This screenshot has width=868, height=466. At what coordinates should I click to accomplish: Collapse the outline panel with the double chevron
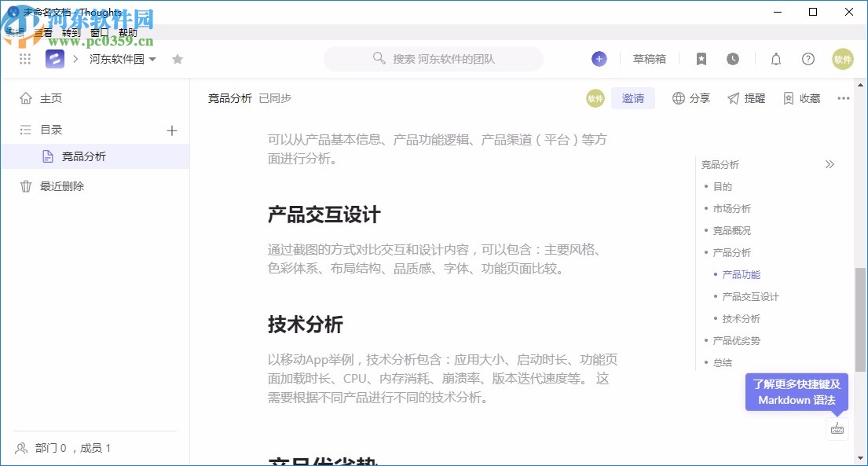pos(830,164)
